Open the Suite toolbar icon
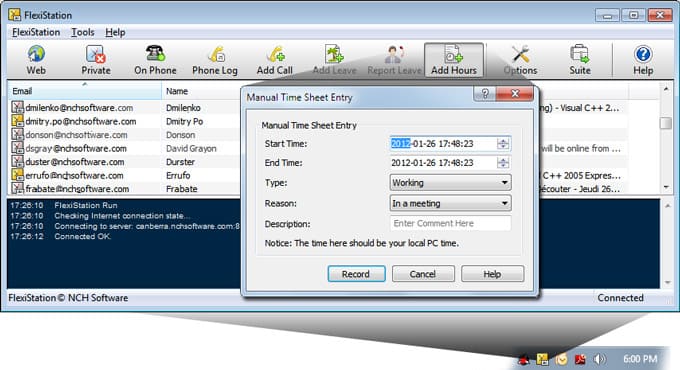 580,60
